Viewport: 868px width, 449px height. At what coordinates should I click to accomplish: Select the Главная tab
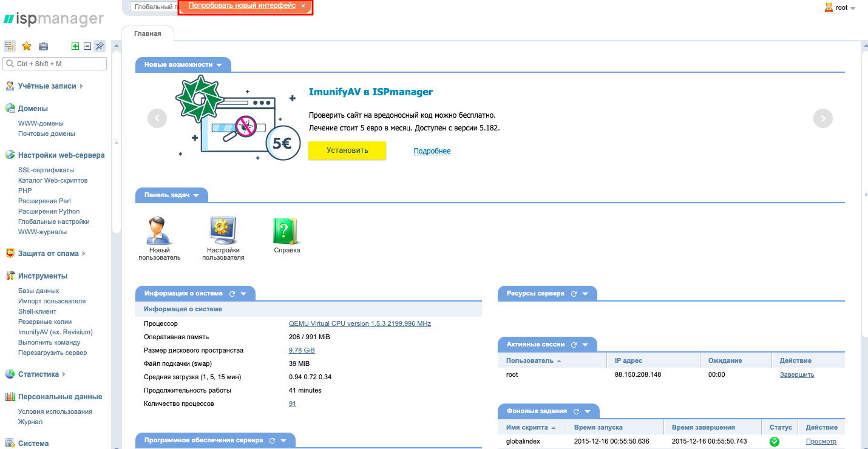click(147, 33)
